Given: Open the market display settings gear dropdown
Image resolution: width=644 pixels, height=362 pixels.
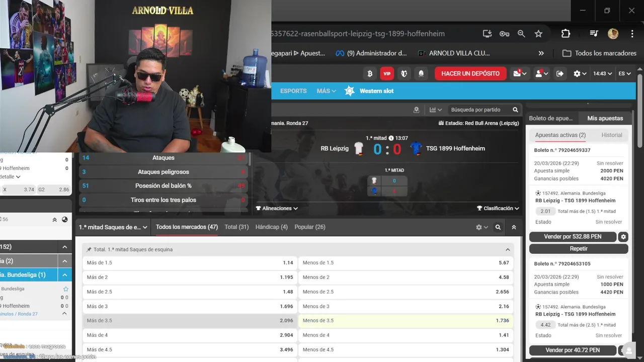Looking at the screenshot, I should click(x=482, y=227).
